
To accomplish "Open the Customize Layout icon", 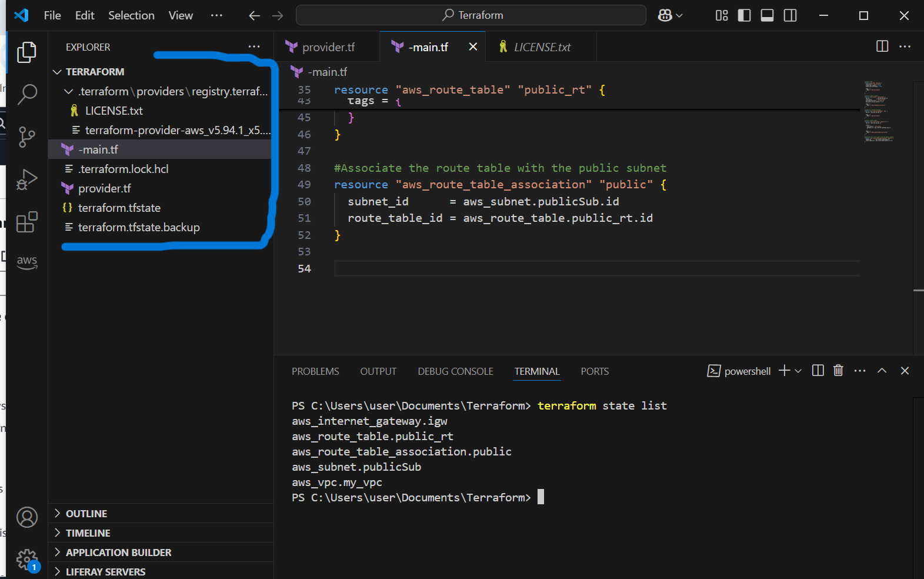I will (722, 15).
